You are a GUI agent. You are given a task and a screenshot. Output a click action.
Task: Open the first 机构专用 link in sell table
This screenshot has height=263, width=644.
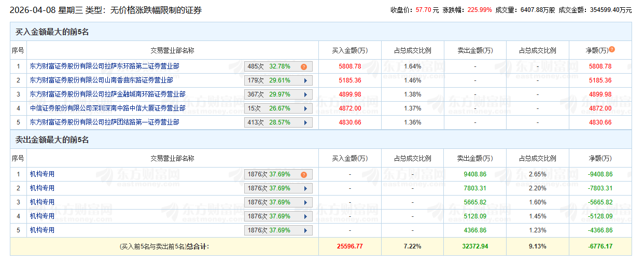click(42, 174)
